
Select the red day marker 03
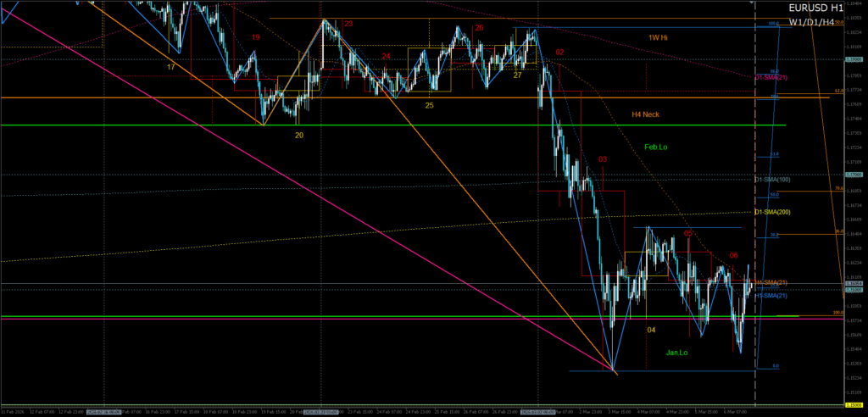click(603, 158)
